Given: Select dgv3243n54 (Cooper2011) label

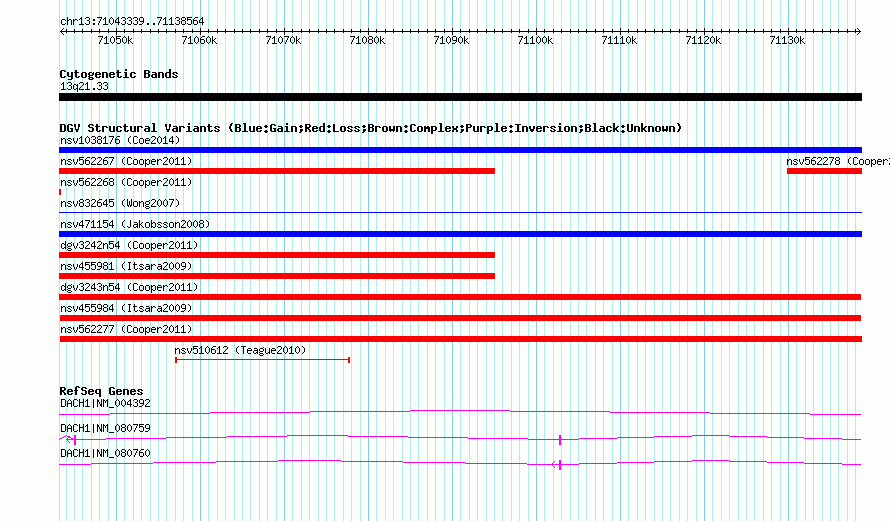Looking at the screenshot, I should coord(129,287).
